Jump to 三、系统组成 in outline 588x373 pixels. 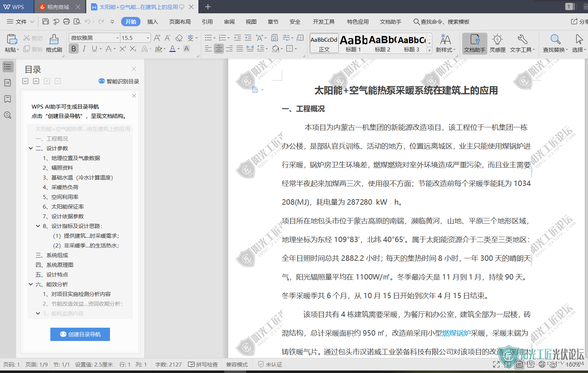[52, 255]
